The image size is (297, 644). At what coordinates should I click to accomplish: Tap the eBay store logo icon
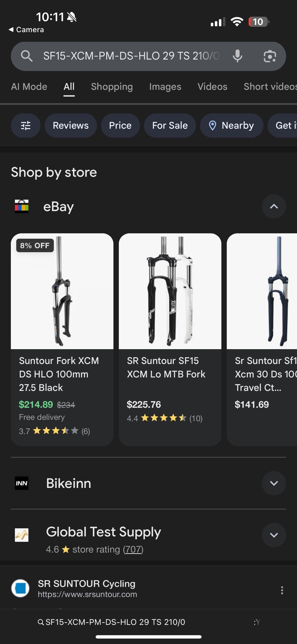tap(22, 206)
